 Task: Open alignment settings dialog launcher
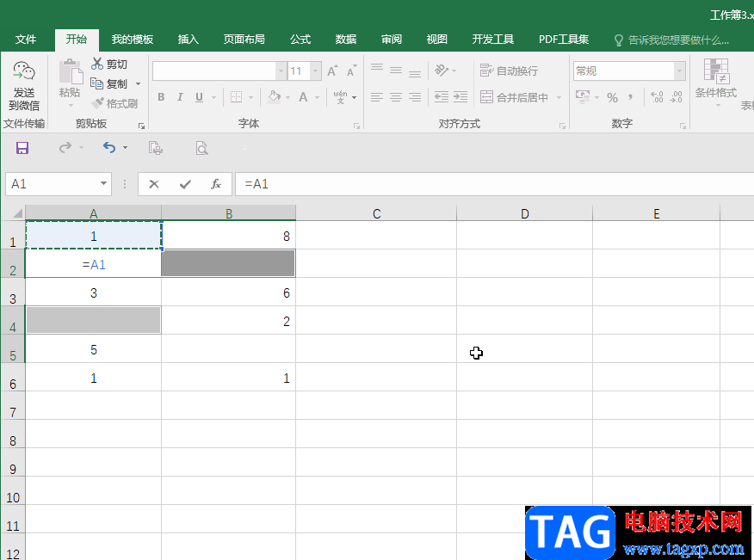562,126
